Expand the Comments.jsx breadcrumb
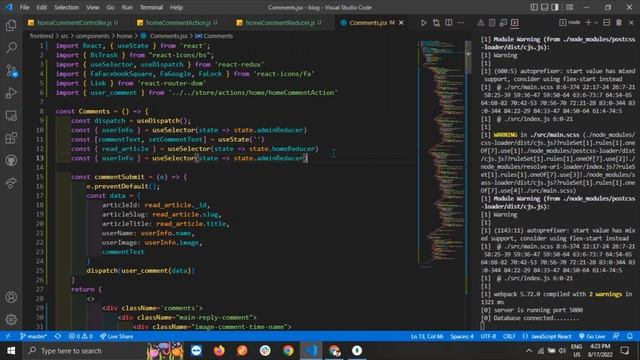 pos(164,36)
